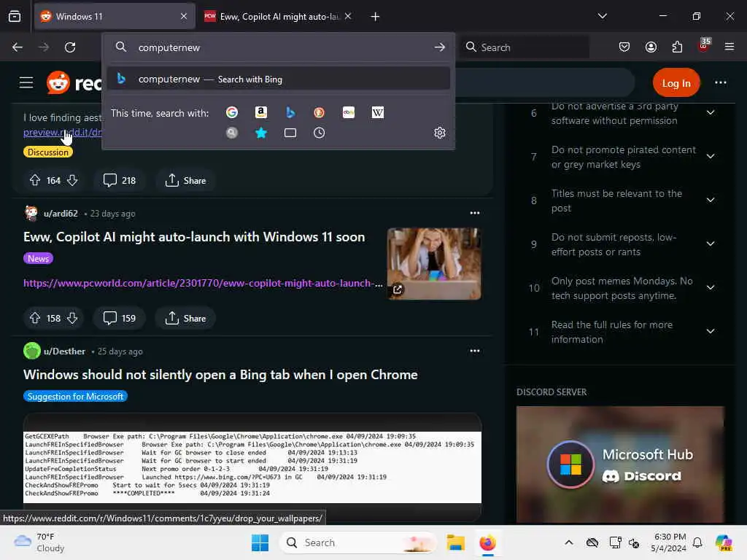747x560 pixels.
Task: Show hidden icons in system tray
Action: click(x=569, y=542)
